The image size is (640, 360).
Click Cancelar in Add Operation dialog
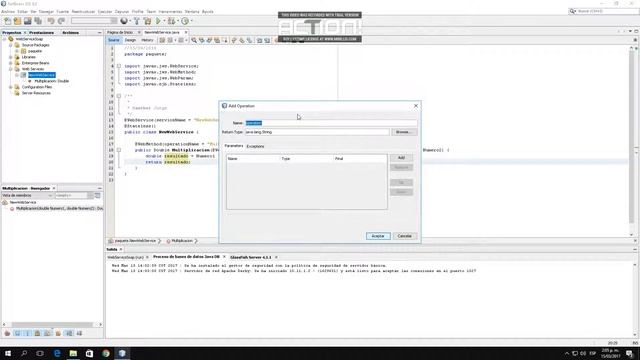click(x=404, y=236)
